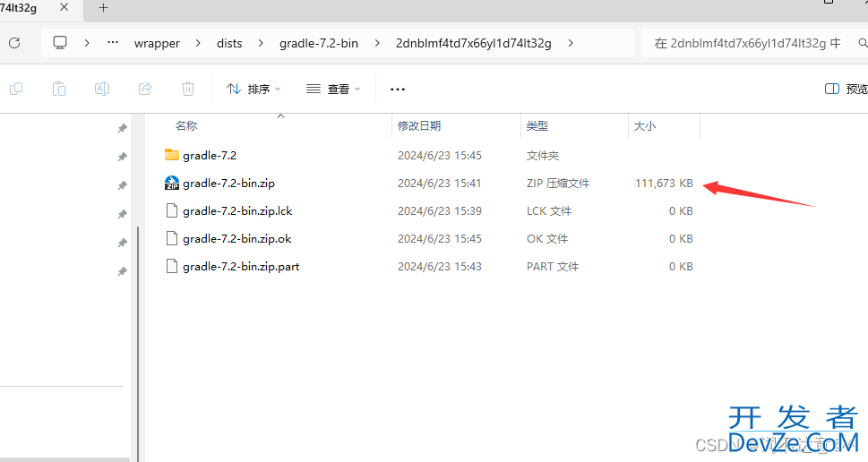Click the search box for this folder

[x=754, y=43]
